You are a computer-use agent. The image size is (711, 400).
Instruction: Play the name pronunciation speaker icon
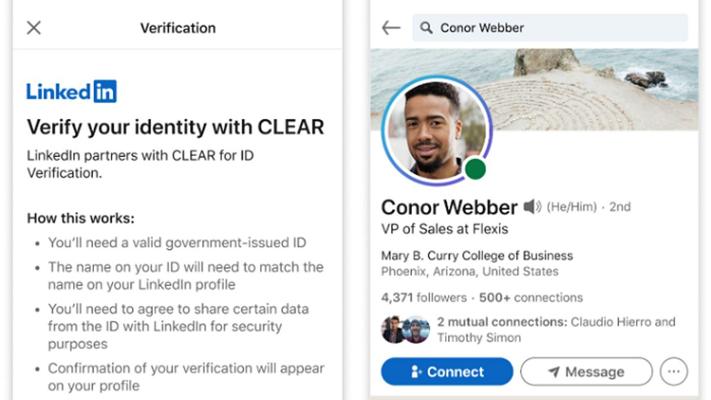pyautogui.click(x=533, y=207)
